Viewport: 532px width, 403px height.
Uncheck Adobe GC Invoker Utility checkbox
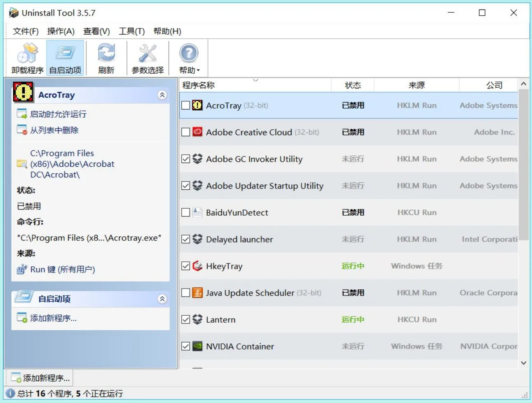click(186, 159)
